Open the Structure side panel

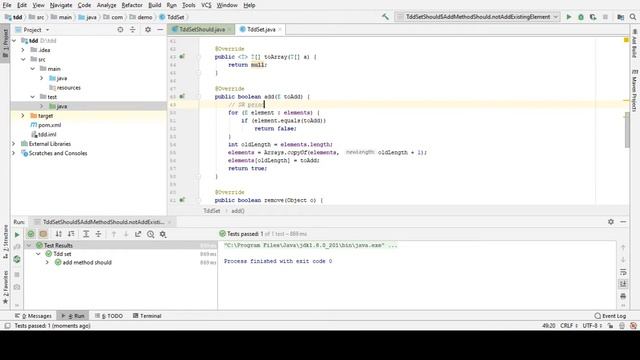point(5,241)
